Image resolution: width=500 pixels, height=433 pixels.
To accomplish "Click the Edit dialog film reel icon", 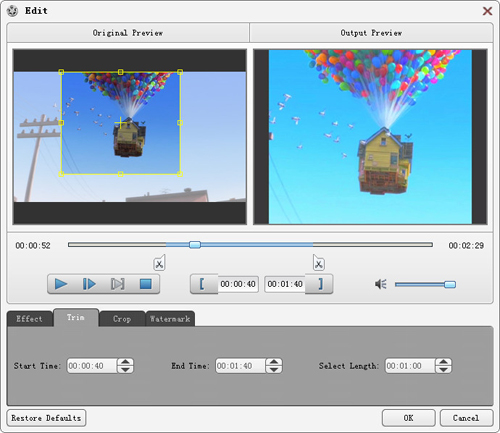I will 13,11.
